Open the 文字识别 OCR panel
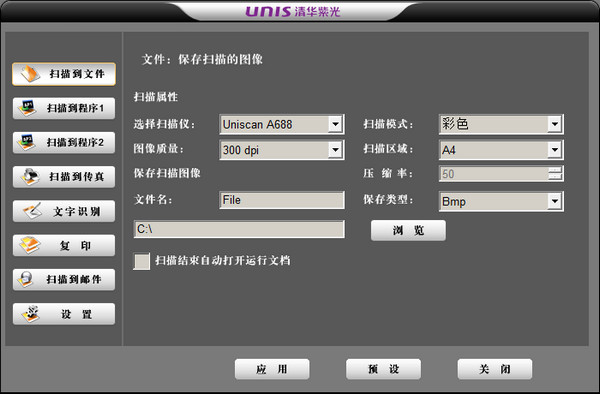600x394 pixels. pyautogui.click(x=64, y=211)
